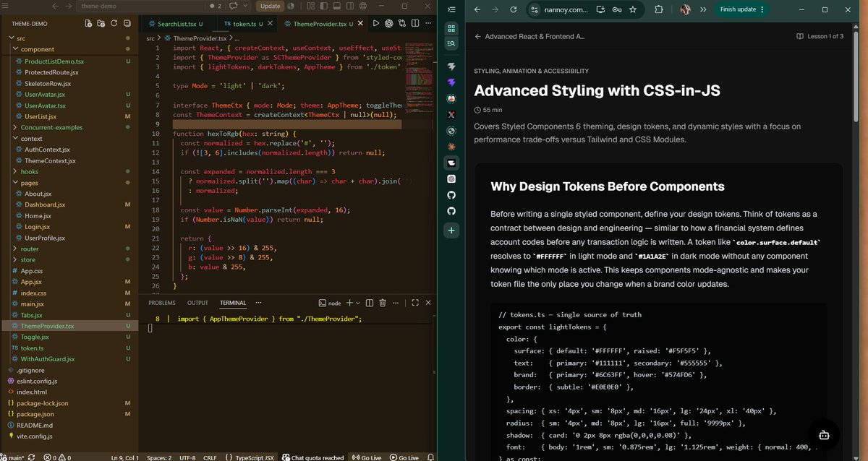Collapse all folders in the explorer
The width and height of the screenshot is (868, 461).
point(126,23)
